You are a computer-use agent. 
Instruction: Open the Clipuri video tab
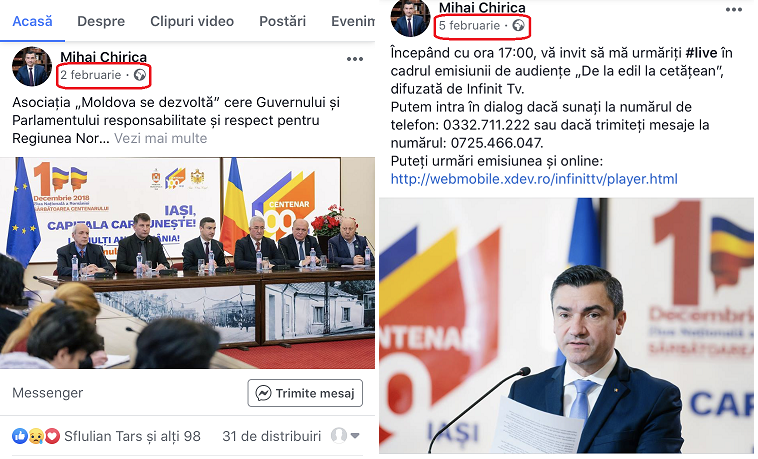tap(192, 21)
